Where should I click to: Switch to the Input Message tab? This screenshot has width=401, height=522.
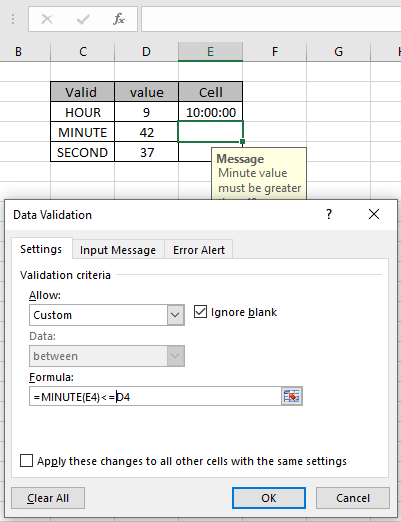(x=118, y=250)
